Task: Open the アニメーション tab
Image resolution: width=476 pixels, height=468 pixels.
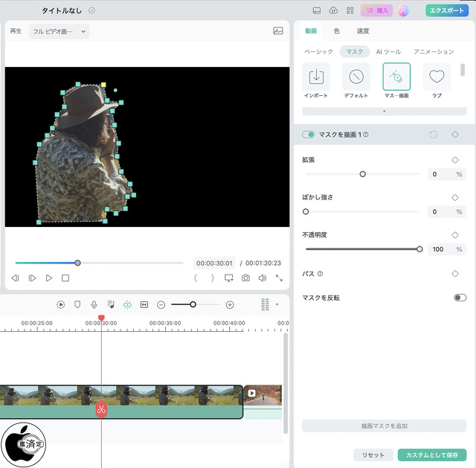Action: (434, 51)
